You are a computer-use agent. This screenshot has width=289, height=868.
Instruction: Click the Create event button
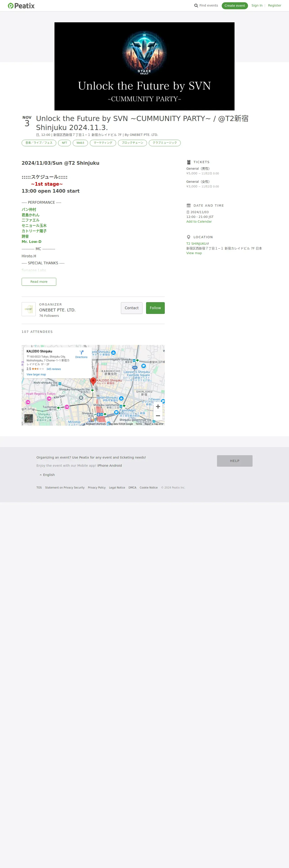(235, 6)
